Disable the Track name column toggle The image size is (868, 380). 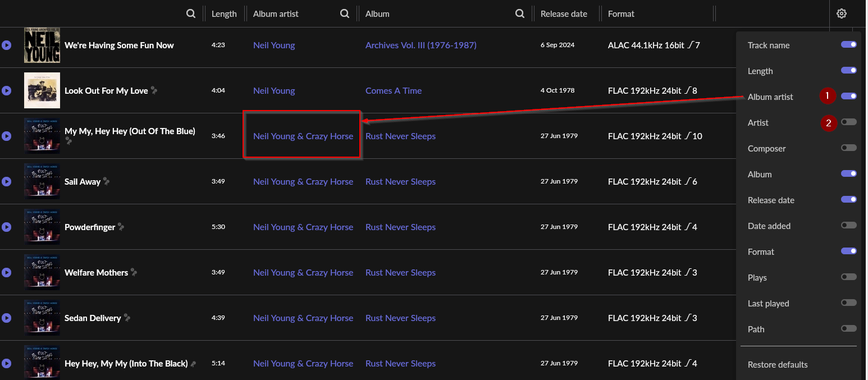point(849,45)
